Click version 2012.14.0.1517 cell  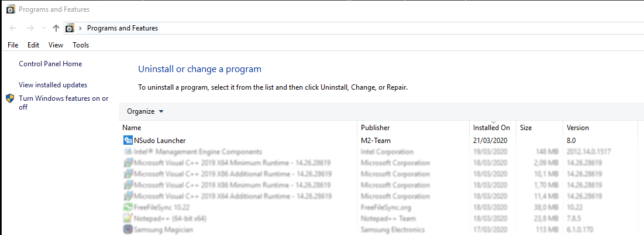[589, 151]
